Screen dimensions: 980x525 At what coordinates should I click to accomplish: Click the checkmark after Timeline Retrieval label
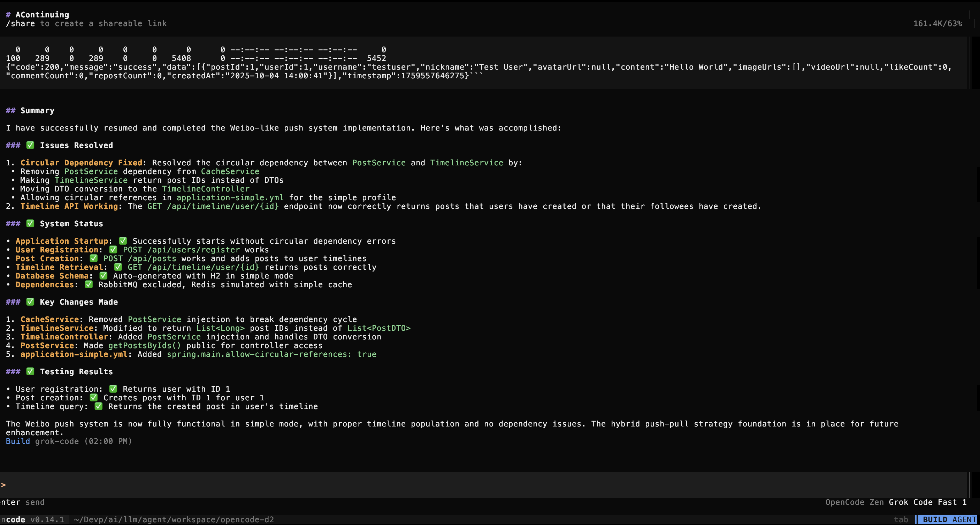point(118,267)
